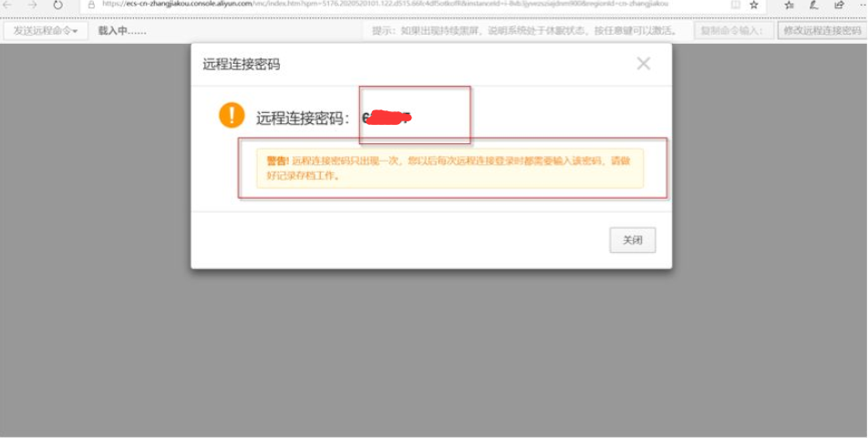868x438 pixels.
Task: Click the orange exclamation warning icon
Action: click(x=232, y=115)
